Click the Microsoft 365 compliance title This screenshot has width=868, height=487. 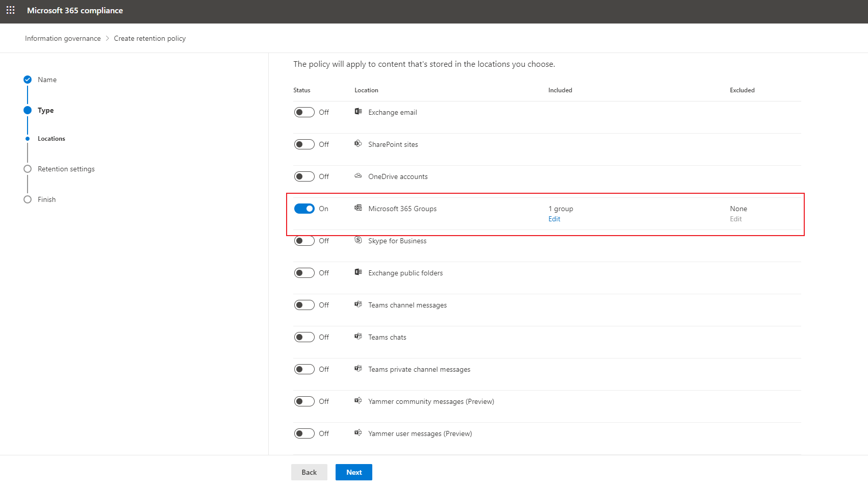(x=75, y=10)
